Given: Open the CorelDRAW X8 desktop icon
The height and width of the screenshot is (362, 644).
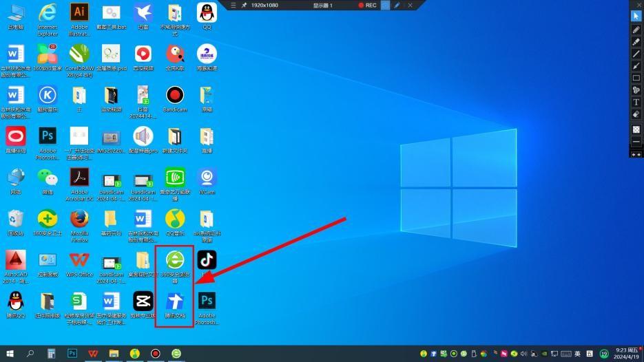Looking at the screenshot, I should 79,54.
